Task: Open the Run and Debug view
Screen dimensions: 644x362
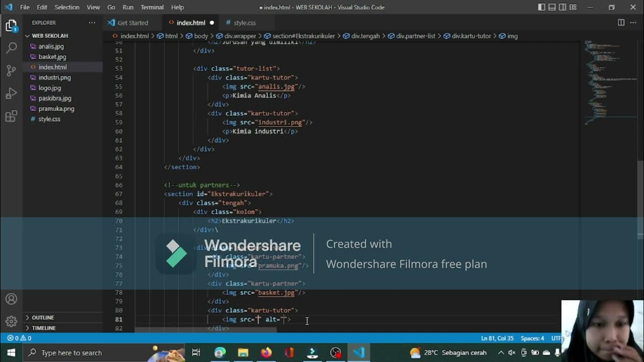Action: 11,94
